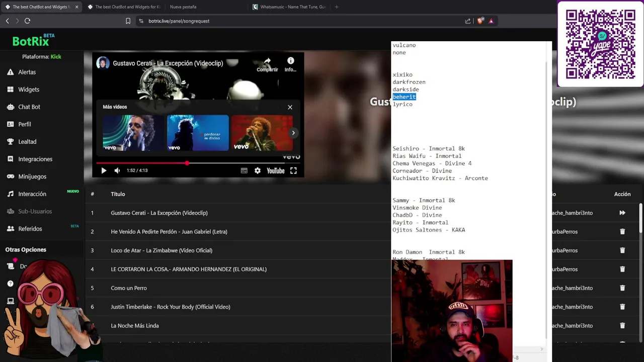644x362 pixels.
Task: Close the Más videos overlay
Action: [290, 107]
